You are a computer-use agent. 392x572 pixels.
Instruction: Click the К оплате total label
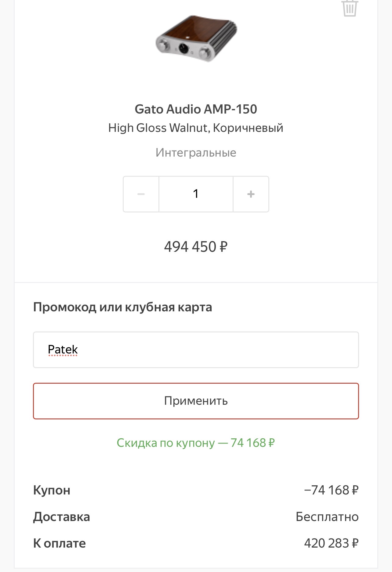pyautogui.click(x=60, y=543)
